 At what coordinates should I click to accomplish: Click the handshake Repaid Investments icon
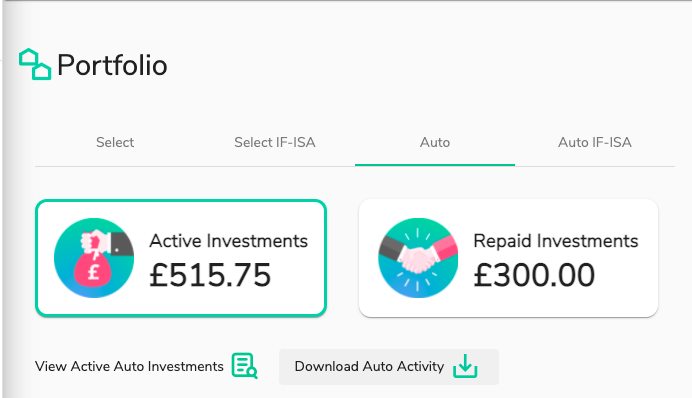click(418, 258)
